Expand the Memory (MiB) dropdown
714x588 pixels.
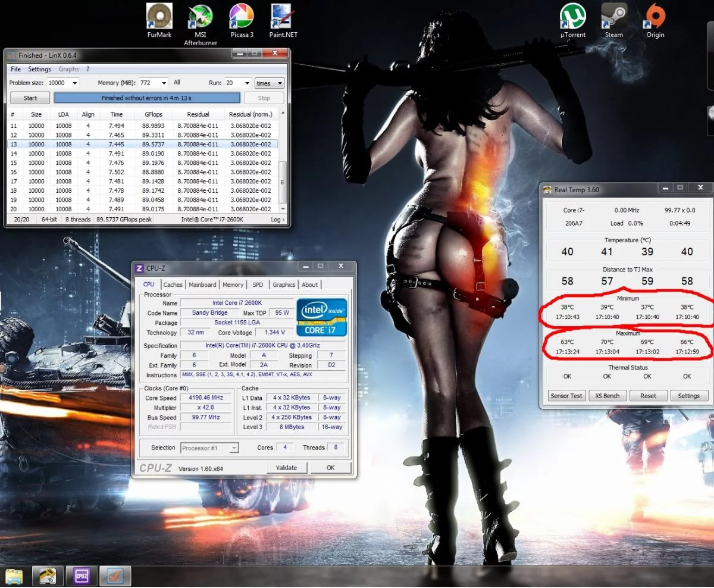pos(163,83)
